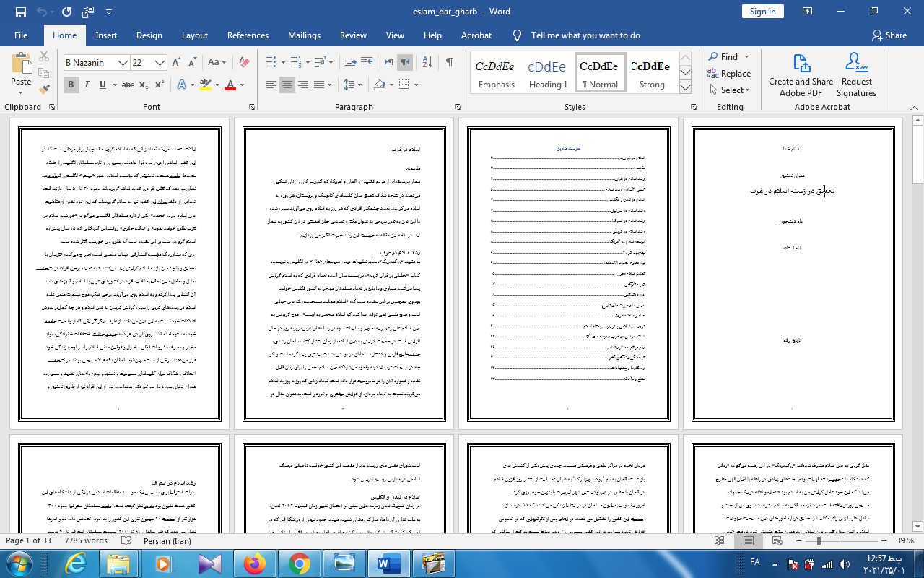Toggle Bold formatting off
Screen dimensions: 924x578
tap(71, 85)
